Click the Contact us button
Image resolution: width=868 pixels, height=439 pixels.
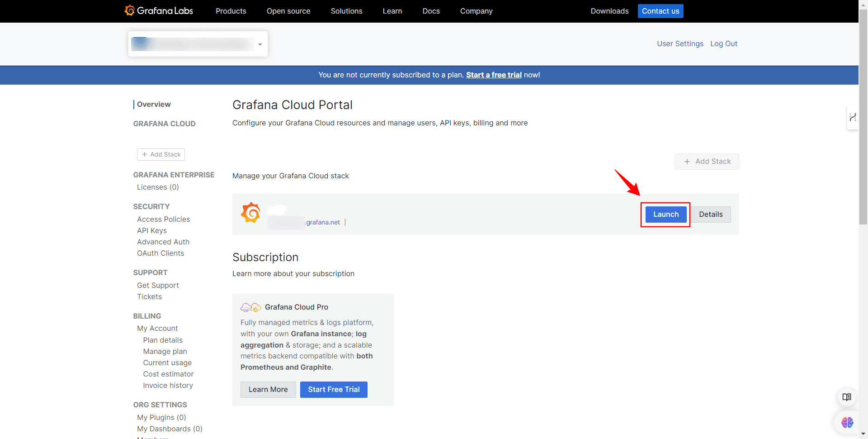pyautogui.click(x=660, y=11)
